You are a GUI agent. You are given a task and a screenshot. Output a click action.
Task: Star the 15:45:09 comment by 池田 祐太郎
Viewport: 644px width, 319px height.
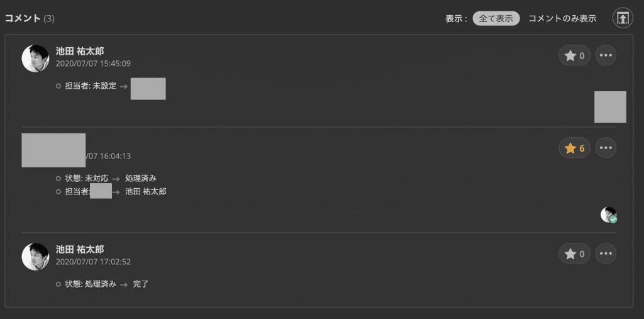click(574, 55)
